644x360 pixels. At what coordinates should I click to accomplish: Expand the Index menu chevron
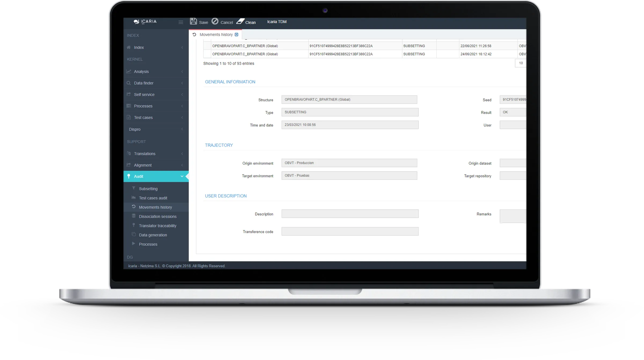point(182,47)
